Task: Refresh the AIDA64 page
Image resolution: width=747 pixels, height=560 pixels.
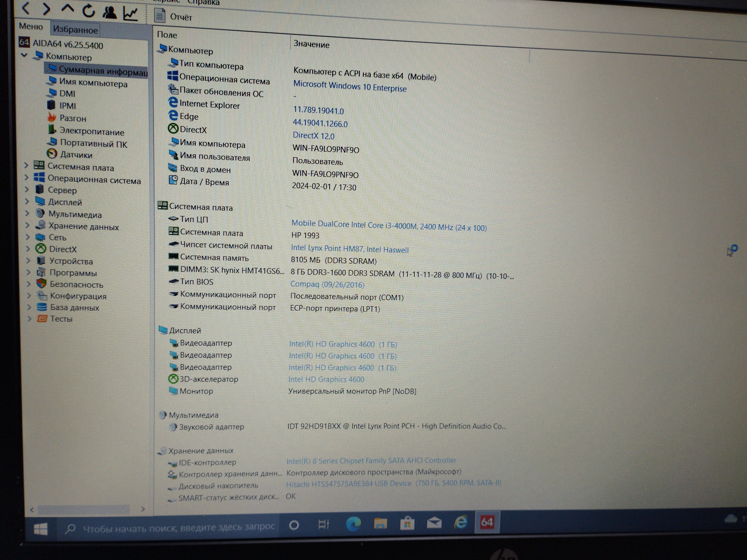Action: coord(89,10)
